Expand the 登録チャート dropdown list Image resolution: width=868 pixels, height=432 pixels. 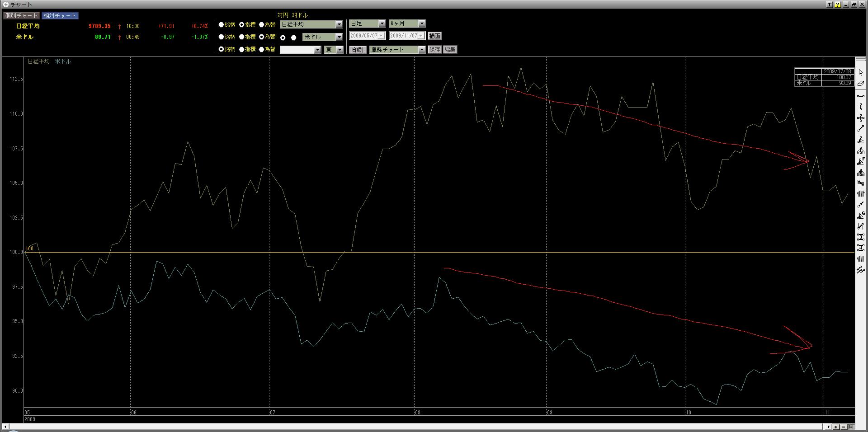tap(421, 50)
